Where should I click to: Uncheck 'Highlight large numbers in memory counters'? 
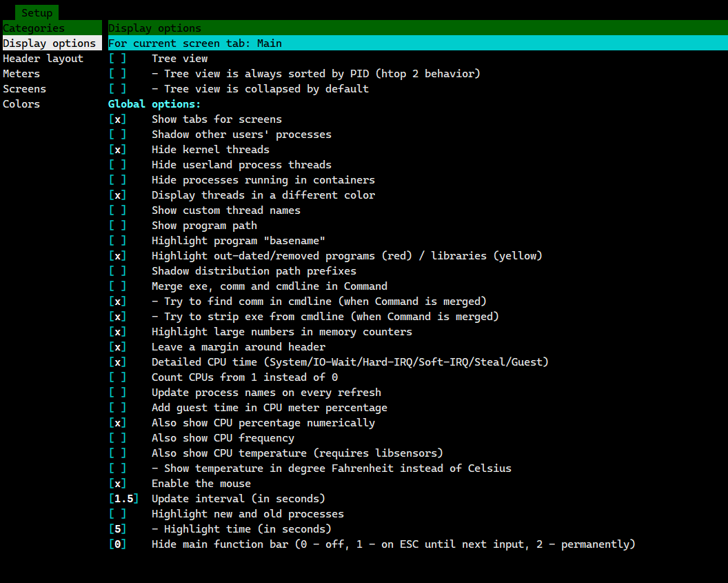(117, 332)
